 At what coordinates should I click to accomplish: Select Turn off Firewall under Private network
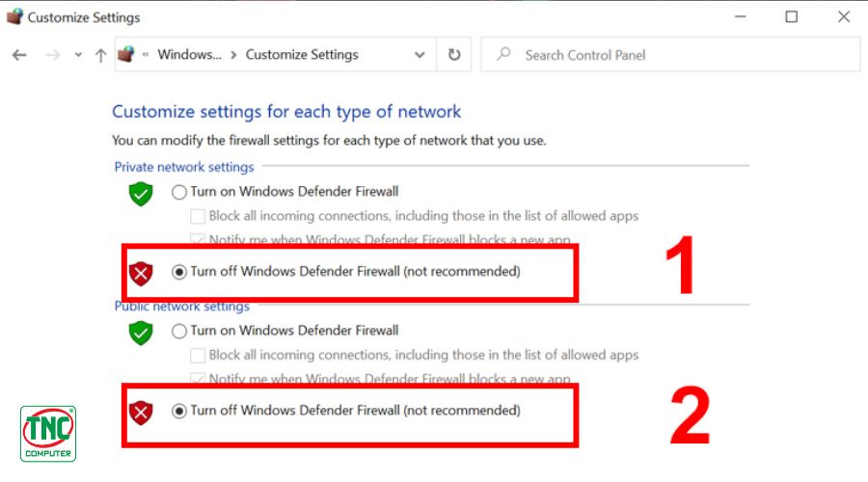click(x=178, y=272)
